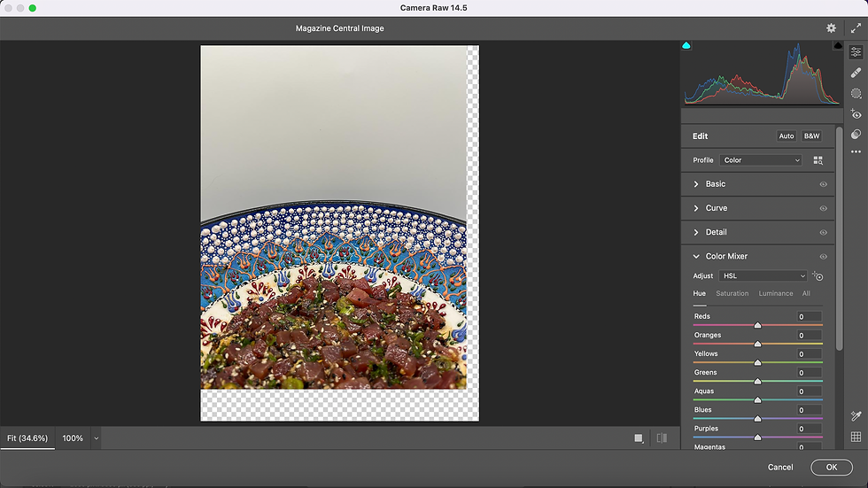Open zoom level dropdown arrow
868x488 pixels.
(x=96, y=438)
